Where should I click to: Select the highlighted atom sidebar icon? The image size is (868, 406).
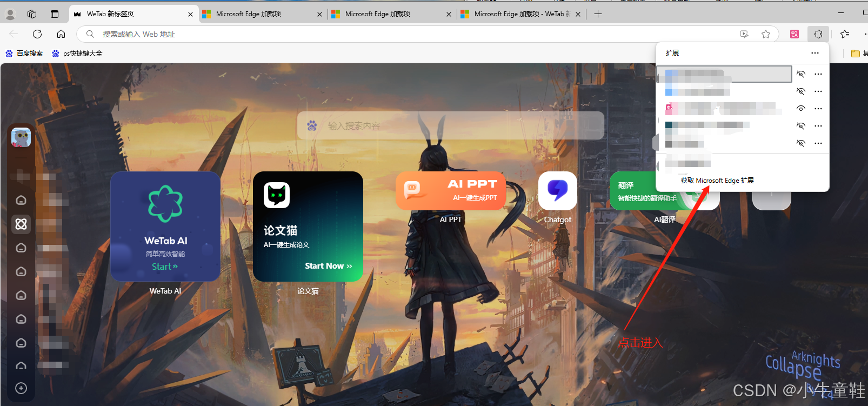(x=21, y=224)
